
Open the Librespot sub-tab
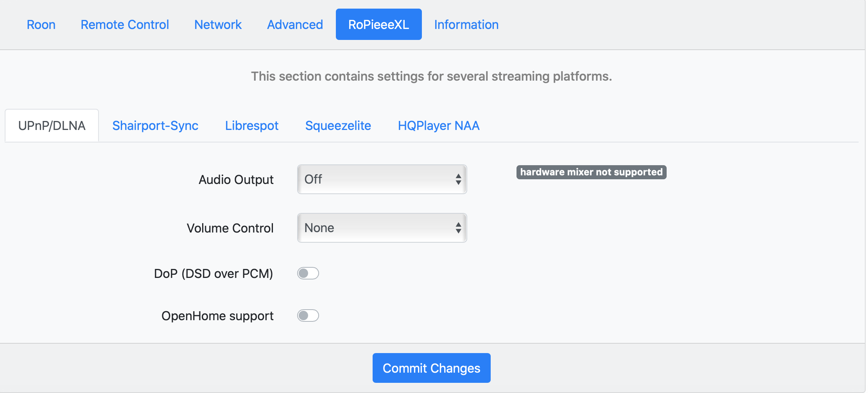251,126
